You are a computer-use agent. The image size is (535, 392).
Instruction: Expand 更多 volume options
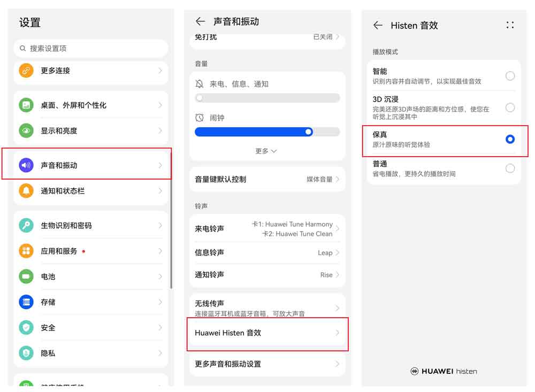coord(266,151)
